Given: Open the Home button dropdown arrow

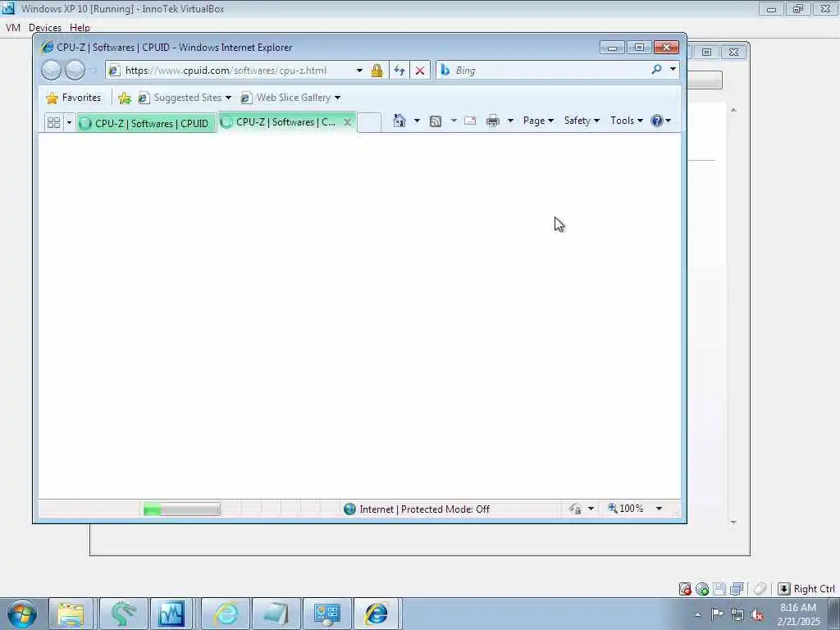Looking at the screenshot, I should 417,121.
